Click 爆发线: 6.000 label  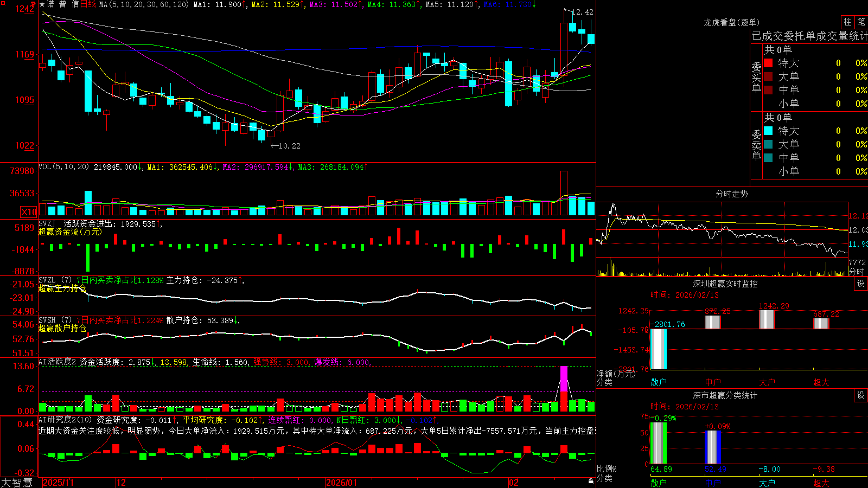[x=342, y=362]
